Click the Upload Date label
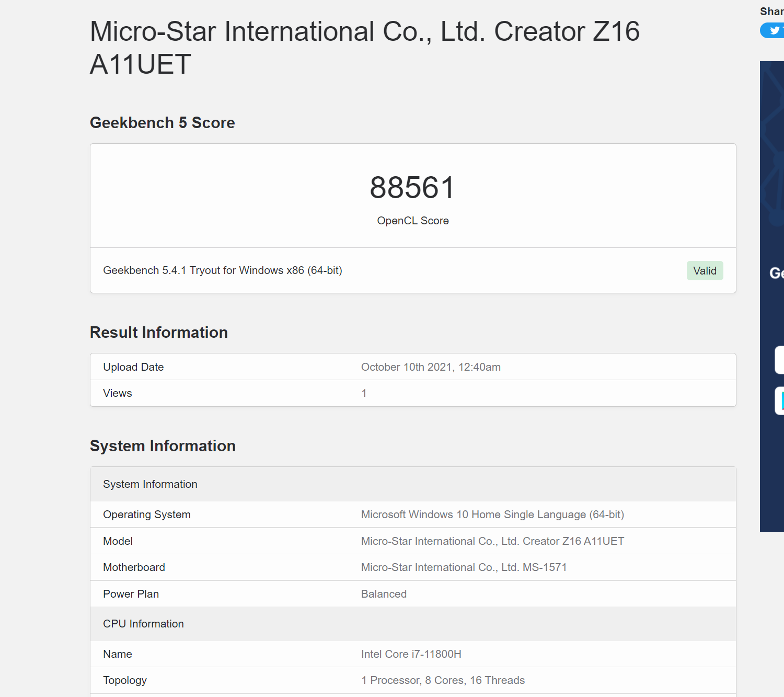 [133, 367]
